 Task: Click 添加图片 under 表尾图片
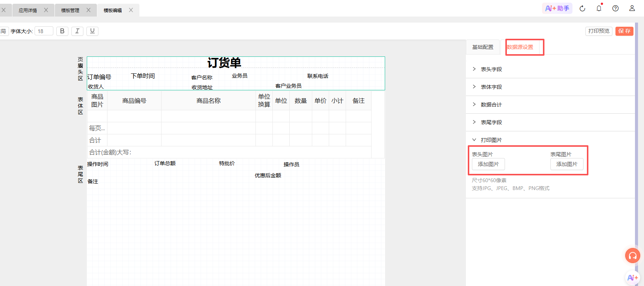pos(567,164)
